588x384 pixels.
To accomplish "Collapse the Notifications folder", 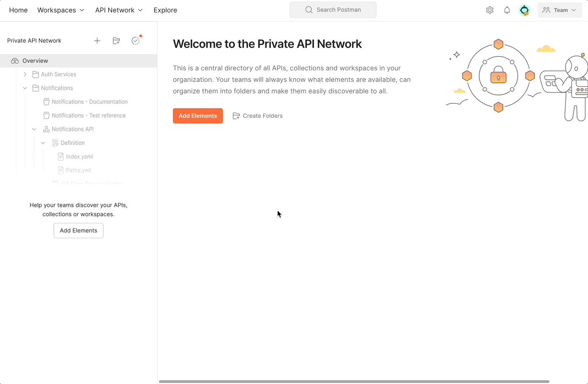I will [x=25, y=88].
